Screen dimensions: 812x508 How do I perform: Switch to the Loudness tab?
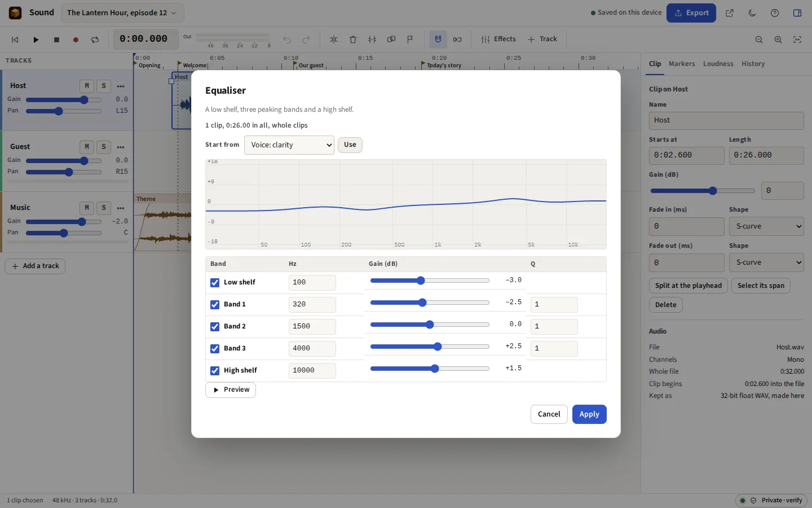tap(718, 64)
